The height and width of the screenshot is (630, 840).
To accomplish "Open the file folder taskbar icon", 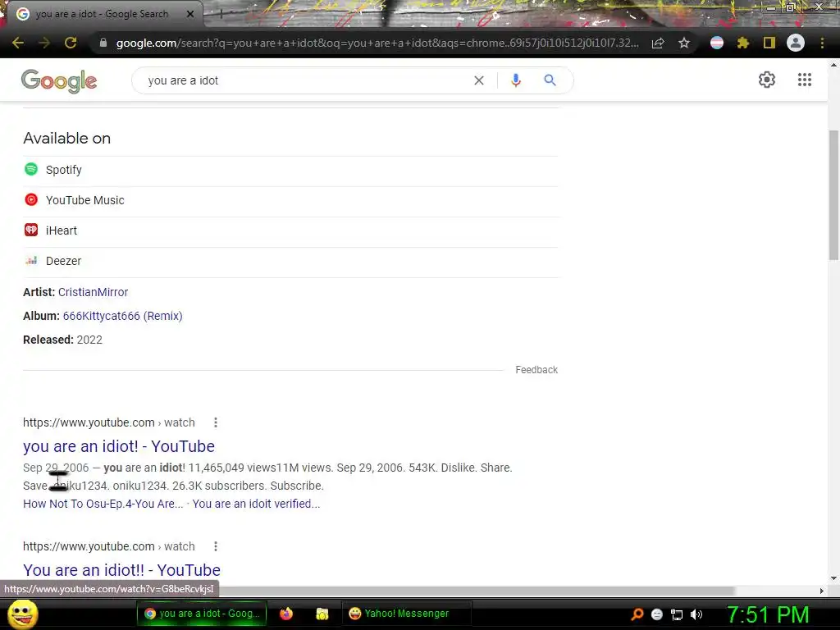I will coord(322,614).
